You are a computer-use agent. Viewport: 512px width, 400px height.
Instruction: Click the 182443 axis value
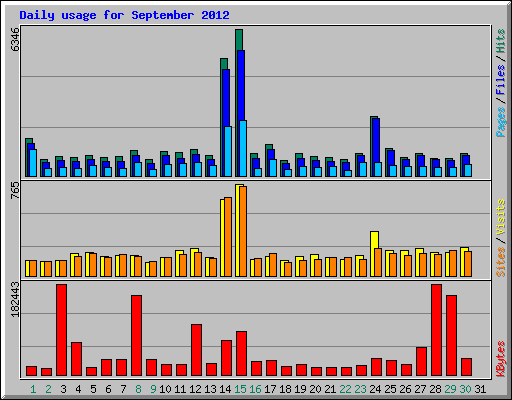15,299
